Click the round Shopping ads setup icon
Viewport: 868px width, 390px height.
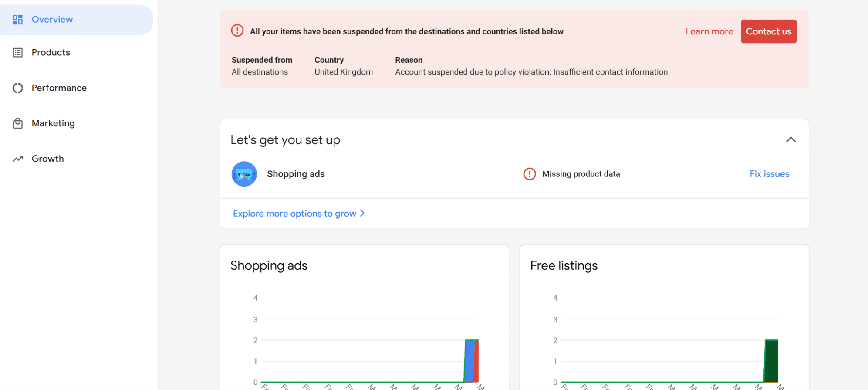pos(244,174)
